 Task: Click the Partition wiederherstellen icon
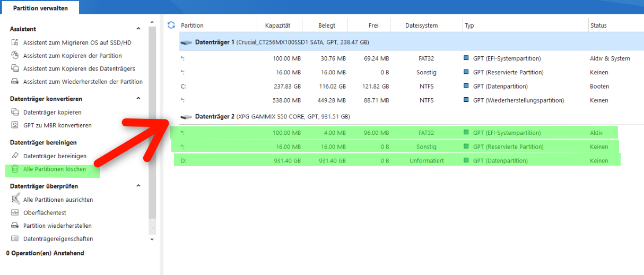click(x=15, y=226)
